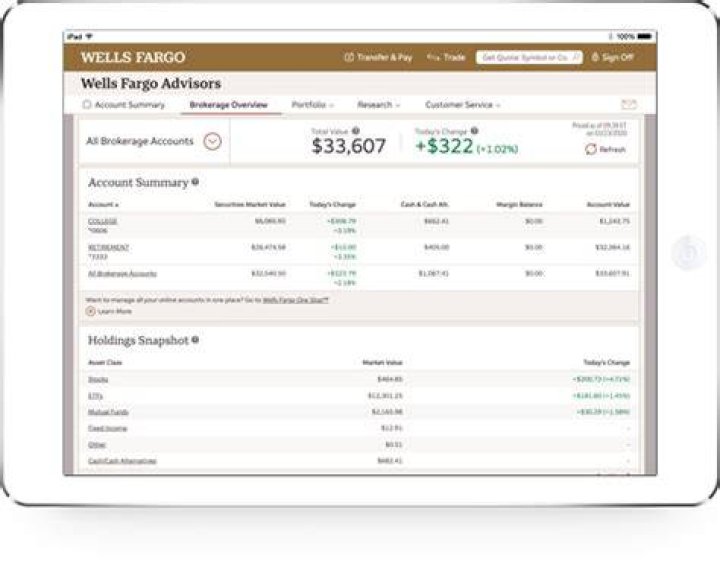Click the Wells Fargo logo
This screenshot has width=720, height=561.
click(133, 57)
